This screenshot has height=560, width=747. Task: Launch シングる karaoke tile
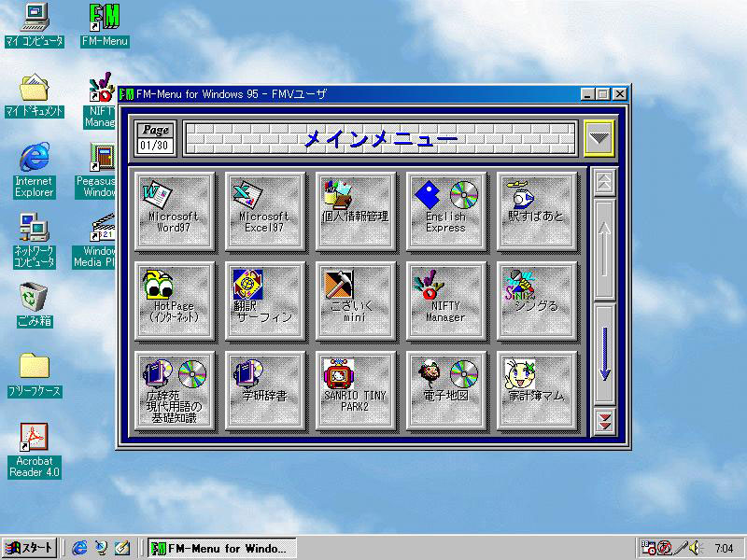[536, 301]
